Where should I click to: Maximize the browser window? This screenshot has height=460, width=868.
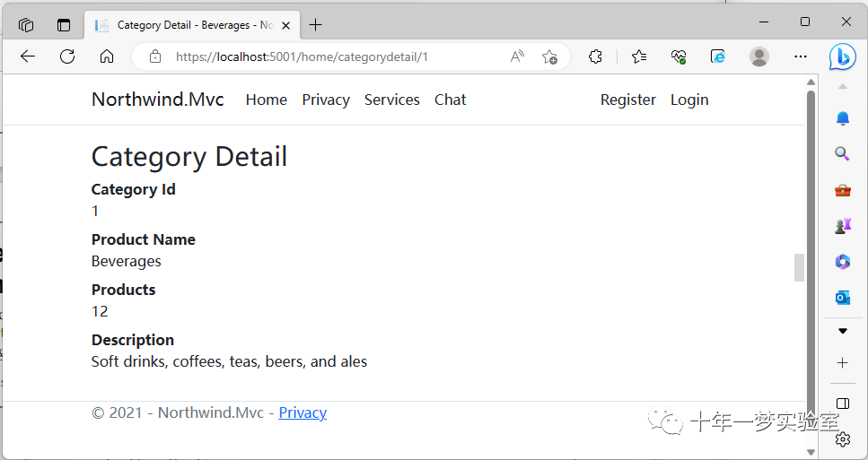[x=805, y=22]
